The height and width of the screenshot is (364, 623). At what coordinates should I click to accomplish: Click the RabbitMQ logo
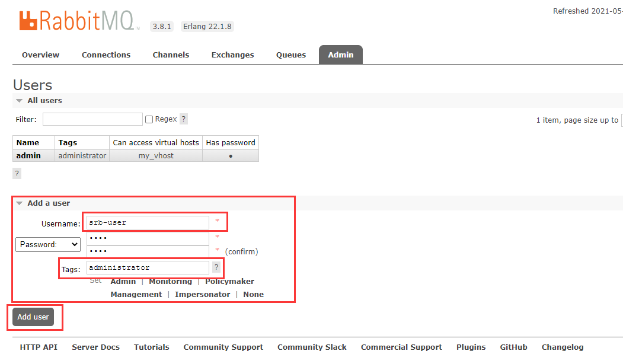pyautogui.click(x=79, y=21)
